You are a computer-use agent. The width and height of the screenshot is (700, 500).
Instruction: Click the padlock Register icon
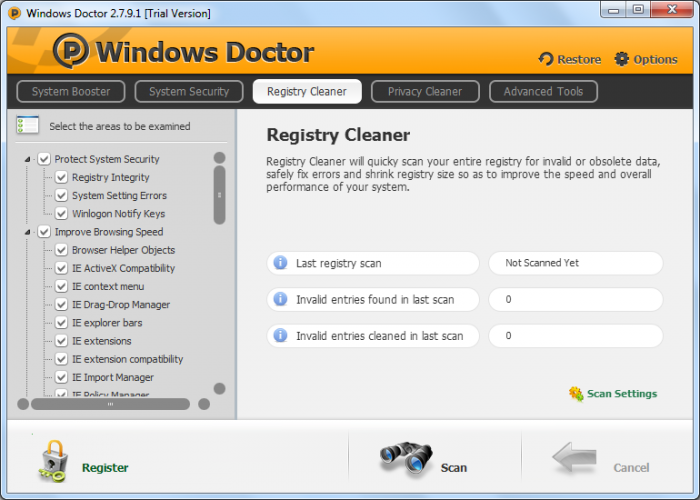tap(54, 461)
